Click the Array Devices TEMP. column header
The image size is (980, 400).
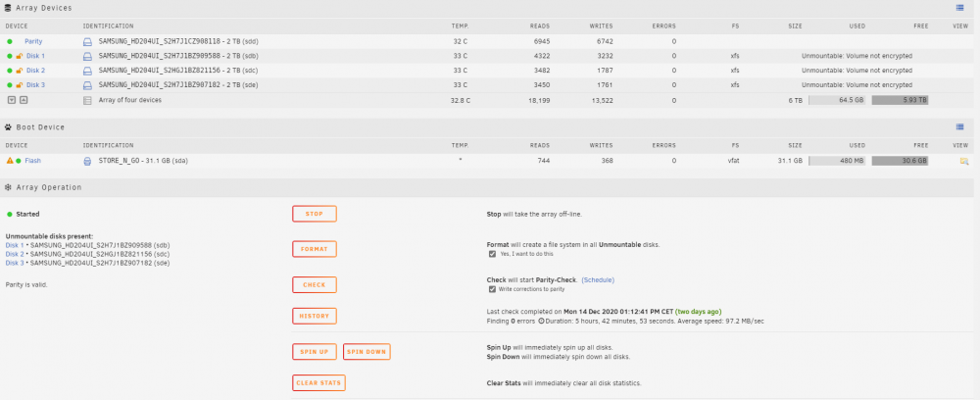coord(460,26)
